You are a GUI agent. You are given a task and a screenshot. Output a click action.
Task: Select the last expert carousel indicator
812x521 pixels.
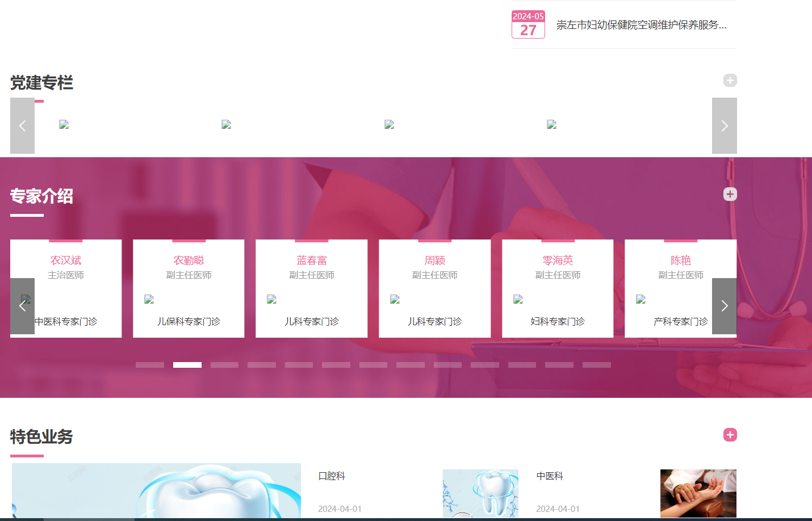click(597, 365)
